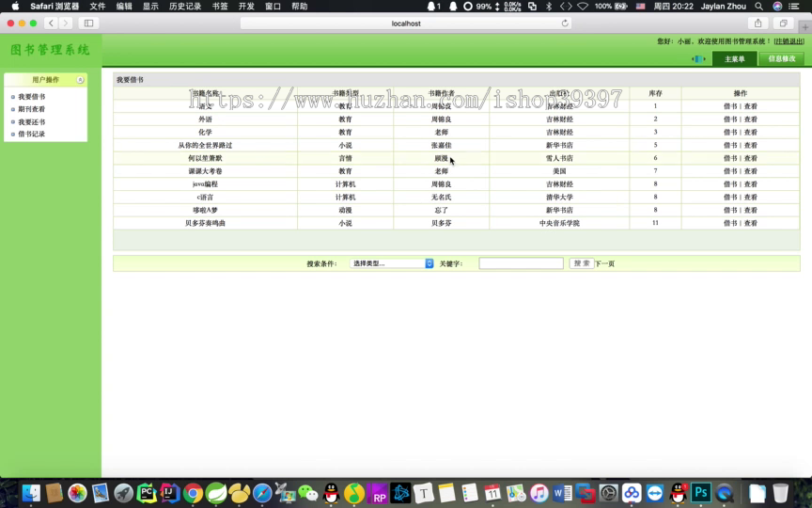This screenshot has height=508, width=812.
Task: Open the green Spring leaf app in dock
Action: pyautogui.click(x=216, y=493)
